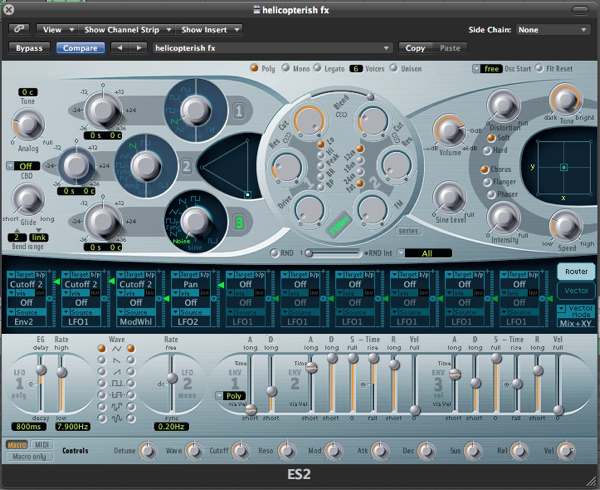Select the Macro controls tab
The width and height of the screenshot is (600, 490).
(x=17, y=445)
